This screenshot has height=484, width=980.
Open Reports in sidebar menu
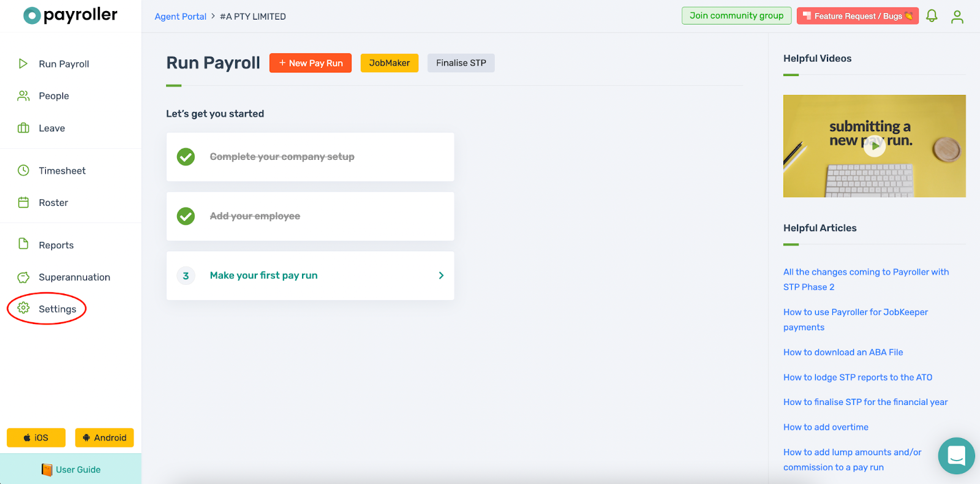click(56, 245)
